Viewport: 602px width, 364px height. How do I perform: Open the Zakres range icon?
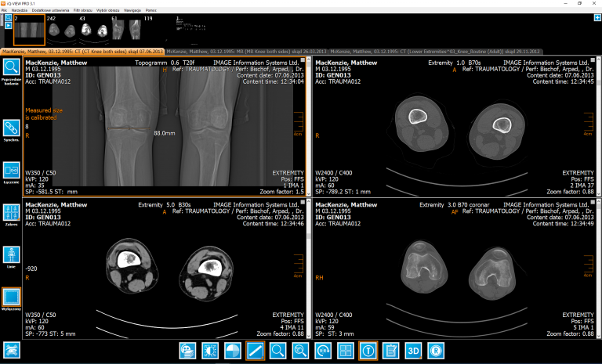12,212
